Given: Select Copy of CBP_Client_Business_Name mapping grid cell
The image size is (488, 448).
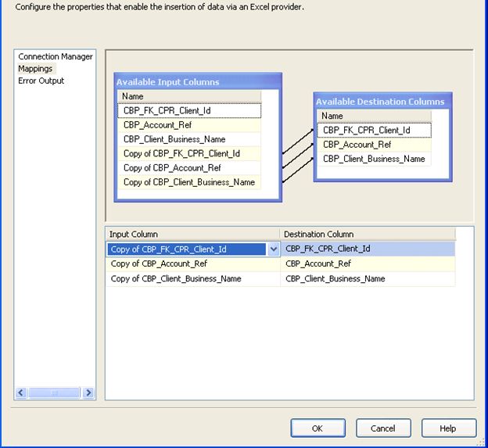Looking at the screenshot, I should [x=193, y=279].
